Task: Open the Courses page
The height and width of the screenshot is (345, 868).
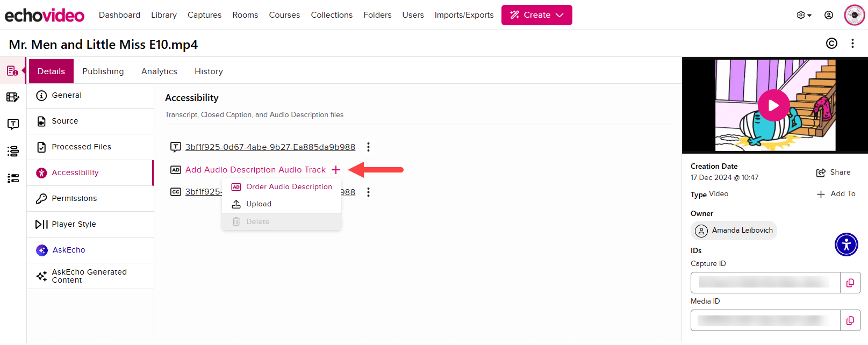Action: (x=284, y=15)
